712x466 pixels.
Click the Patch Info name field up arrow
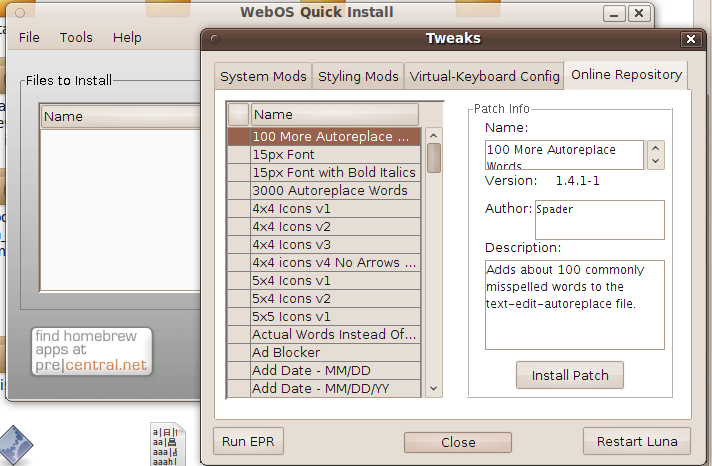click(655, 148)
